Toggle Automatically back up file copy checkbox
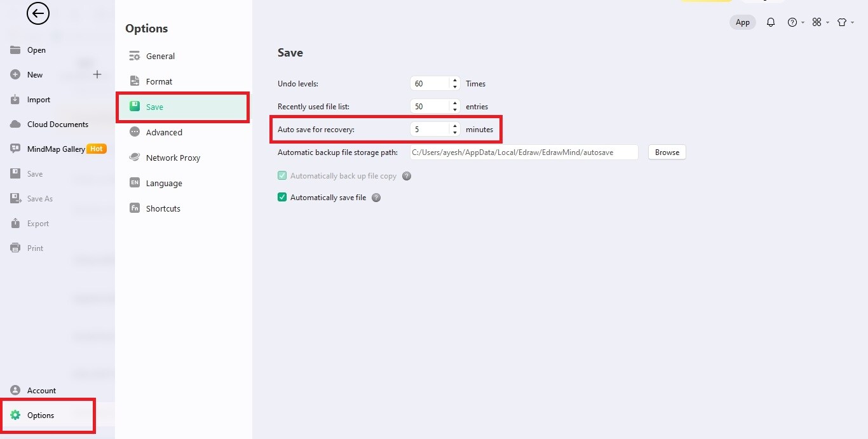The image size is (868, 439). (x=282, y=176)
